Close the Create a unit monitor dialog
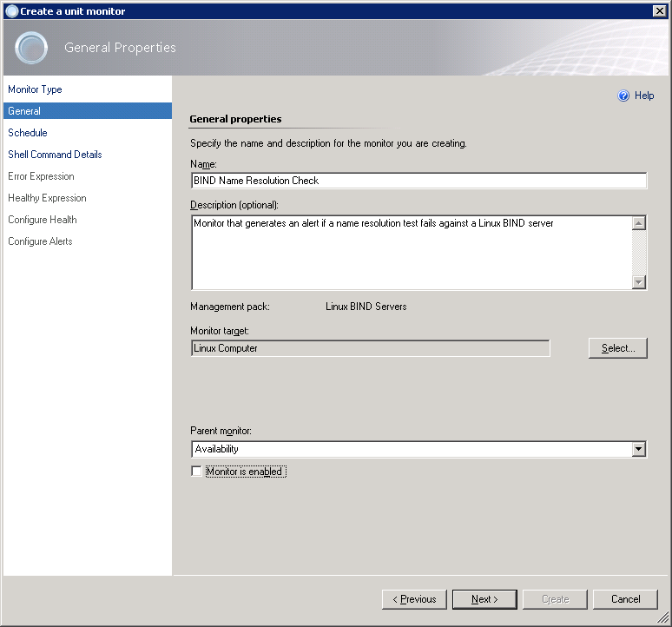This screenshot has width=672, height=627. 659,10
